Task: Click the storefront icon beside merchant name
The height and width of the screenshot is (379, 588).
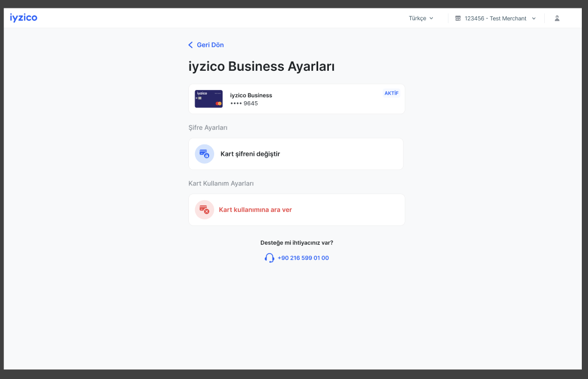Action: click(x=458, y=19)
